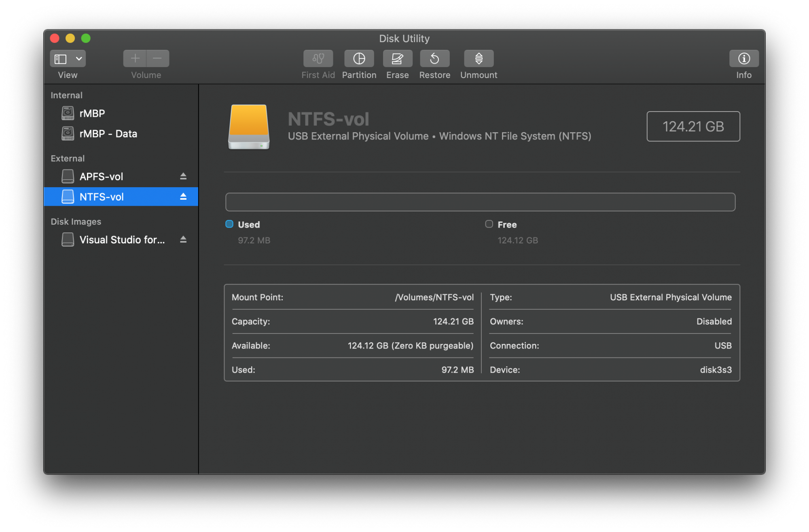The image size is (809, 532).
Task: Unmount the selected volume from toolbar
Action: click(479, 59)
